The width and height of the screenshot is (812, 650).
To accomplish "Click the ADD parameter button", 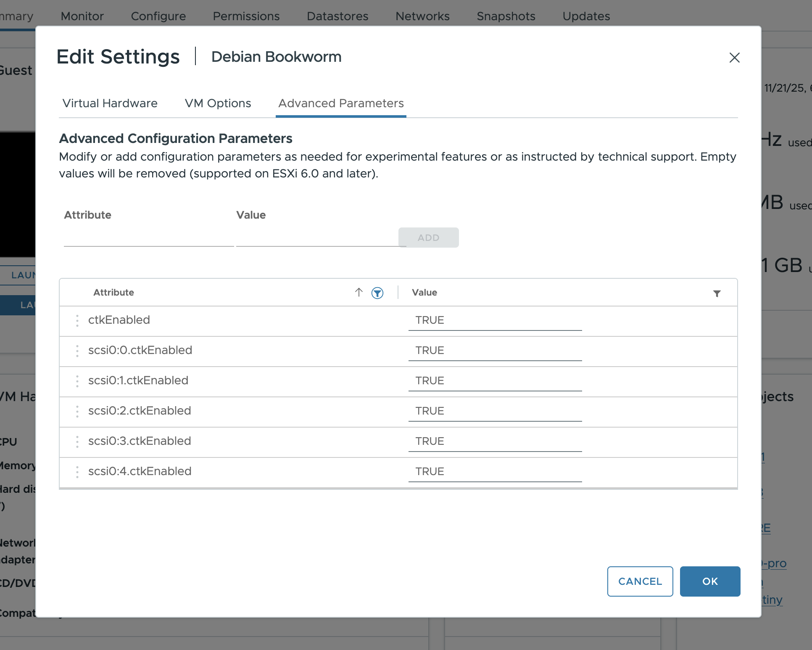I will pos(428,238).
